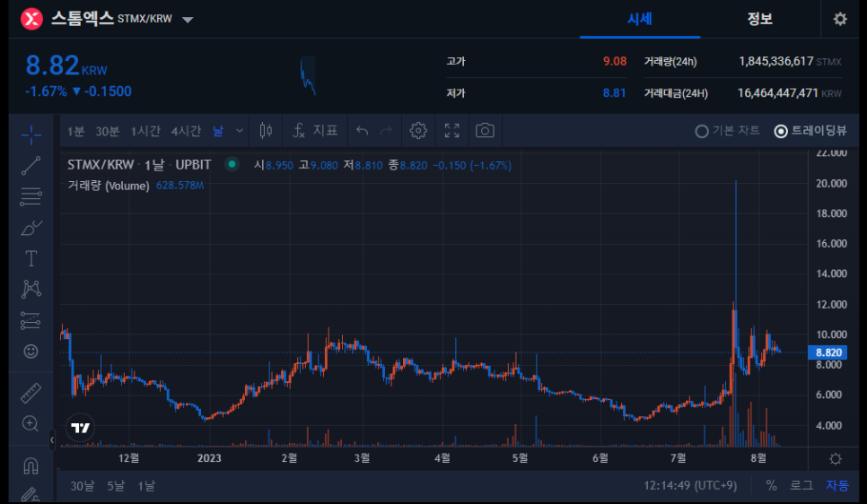The height and width of the screenshot is (504, 867).
Task: Click the 저가 value 8.81
Action: pyautogui.click(x=614, y=93)
